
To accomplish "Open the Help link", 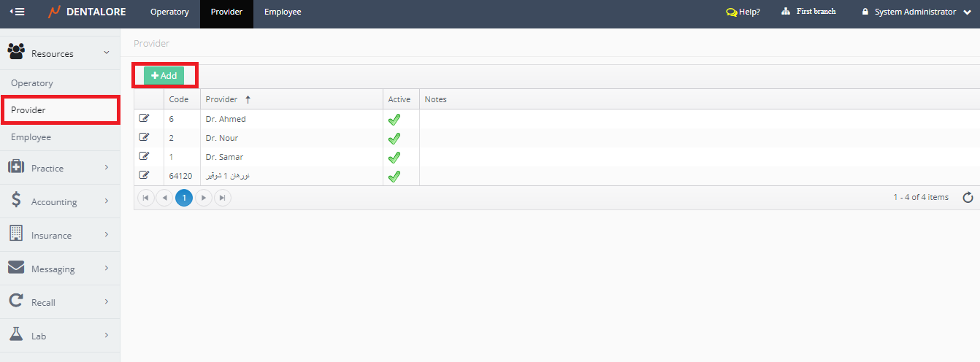I will pyautogui.click(x=743, y=12).
